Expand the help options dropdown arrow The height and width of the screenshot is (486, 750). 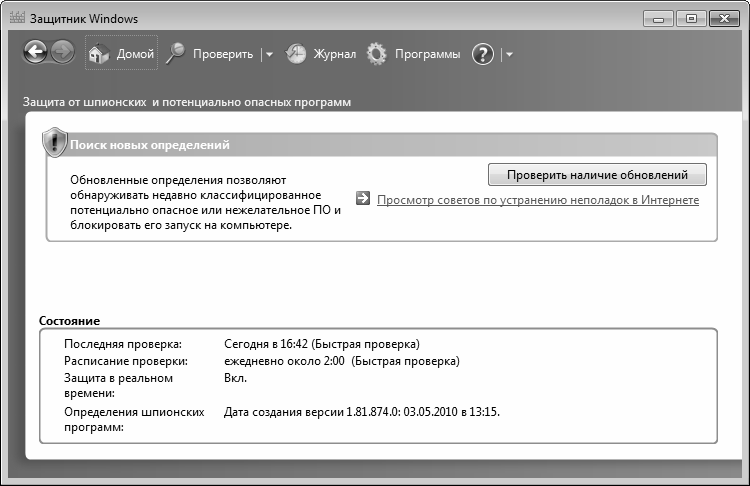click(509, 55)
